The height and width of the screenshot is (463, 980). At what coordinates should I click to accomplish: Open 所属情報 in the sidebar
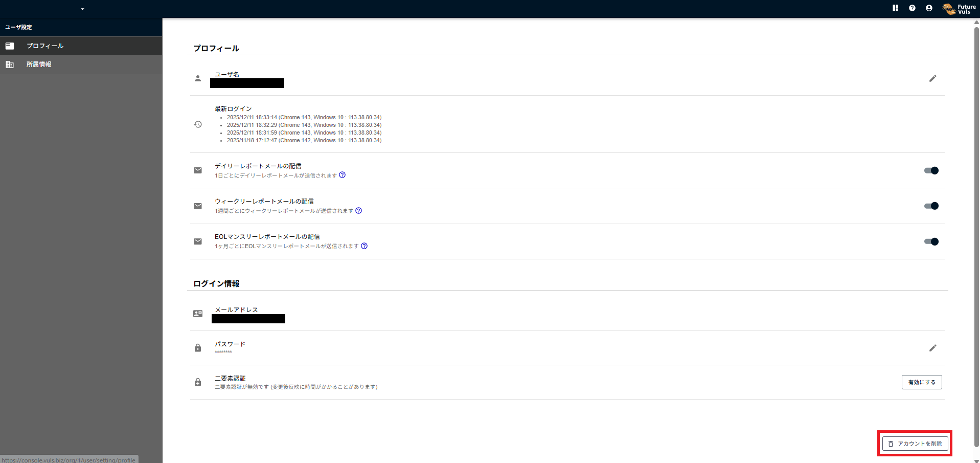(x=39, y=64)
